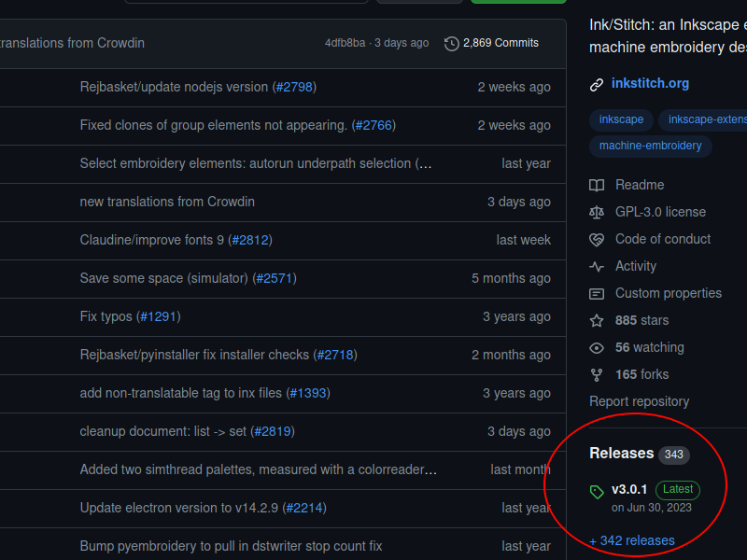747x560 pixels.
Task: Click the star icon beside 885 stars
Action: click(x=597, y=321)
